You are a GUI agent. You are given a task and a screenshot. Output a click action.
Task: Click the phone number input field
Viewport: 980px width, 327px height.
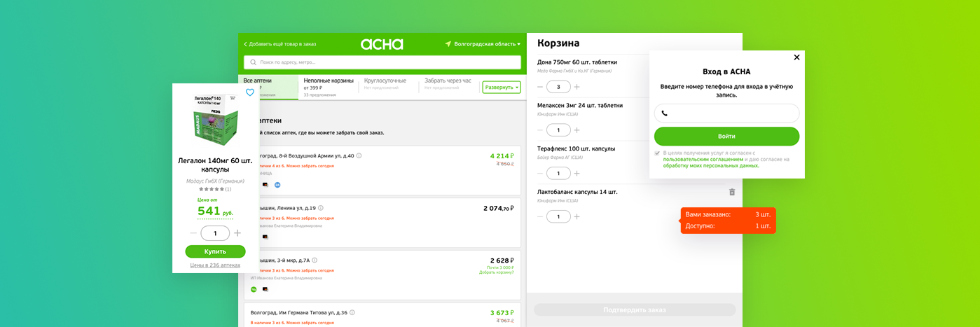pos(726,113)
